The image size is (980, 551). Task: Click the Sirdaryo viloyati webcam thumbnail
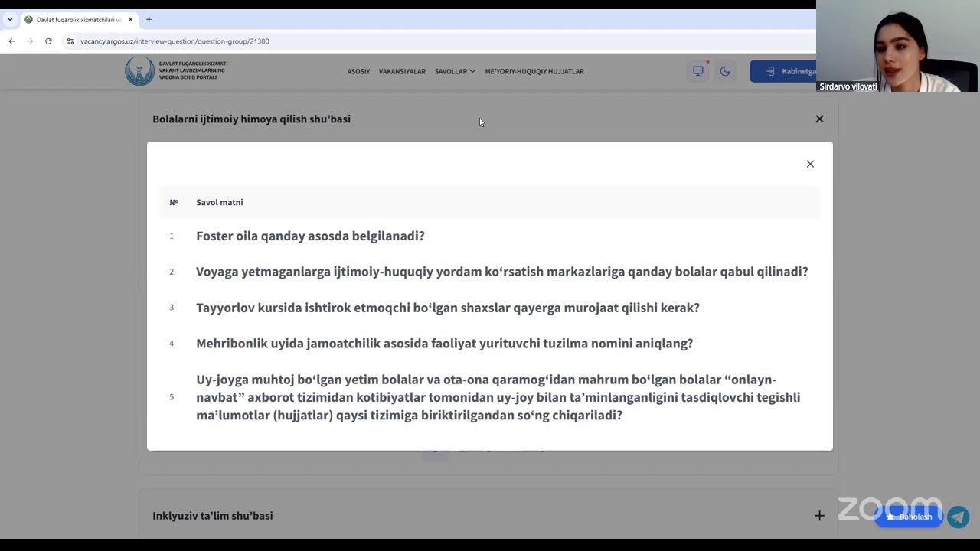click(898, 46)
